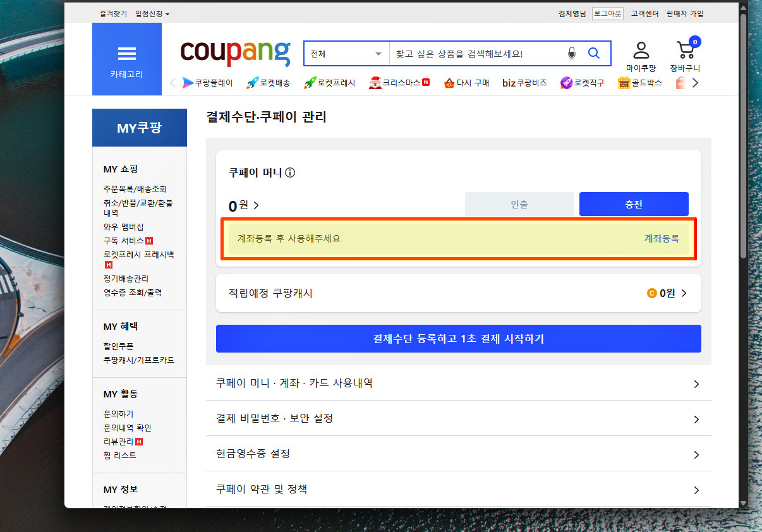Open 판매자 가입 link
Image resolution: width=762 pixels, height=532 pixels.
click(x=685, y=14)
